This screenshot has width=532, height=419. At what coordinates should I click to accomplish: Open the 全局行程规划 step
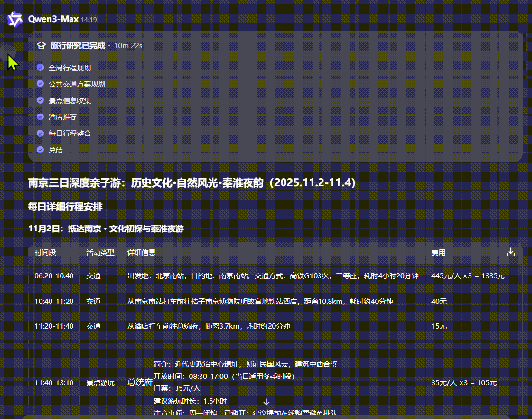point(70,68)
